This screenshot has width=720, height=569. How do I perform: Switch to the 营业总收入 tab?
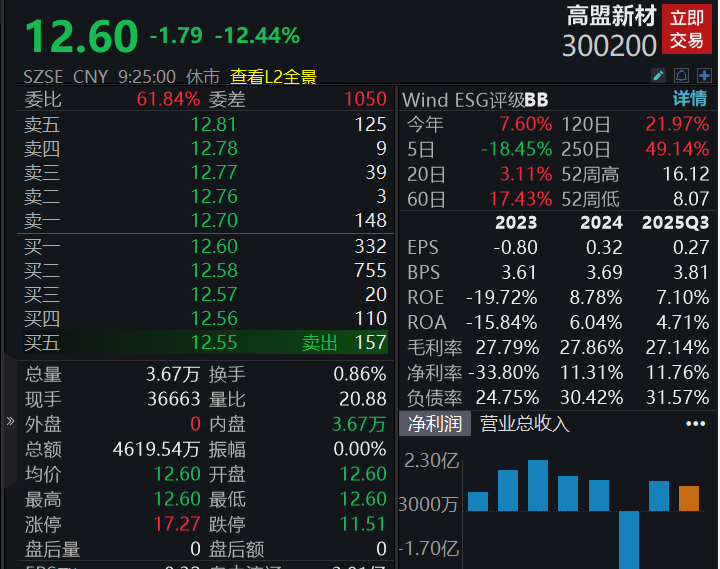(525, 423)
